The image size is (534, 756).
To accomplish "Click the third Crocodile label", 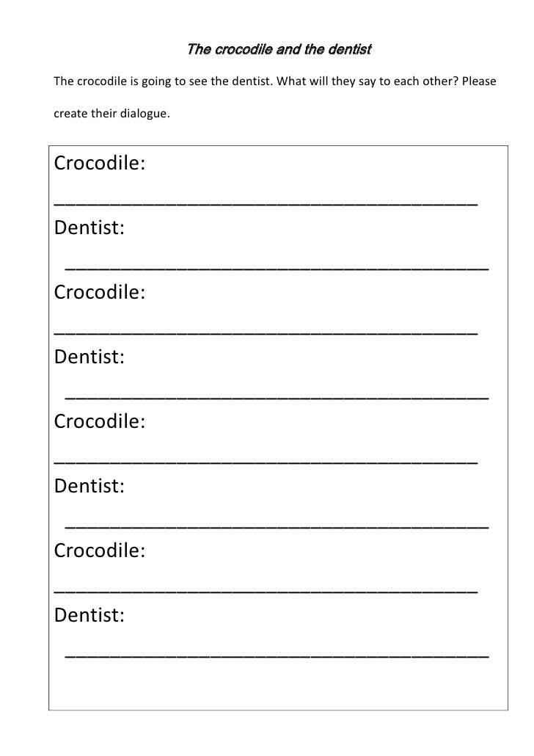I will point(100,421).
